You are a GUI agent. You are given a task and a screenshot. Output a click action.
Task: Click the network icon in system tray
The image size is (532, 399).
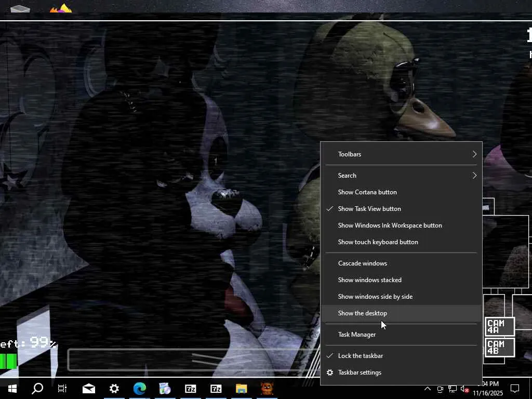point(453,389)
